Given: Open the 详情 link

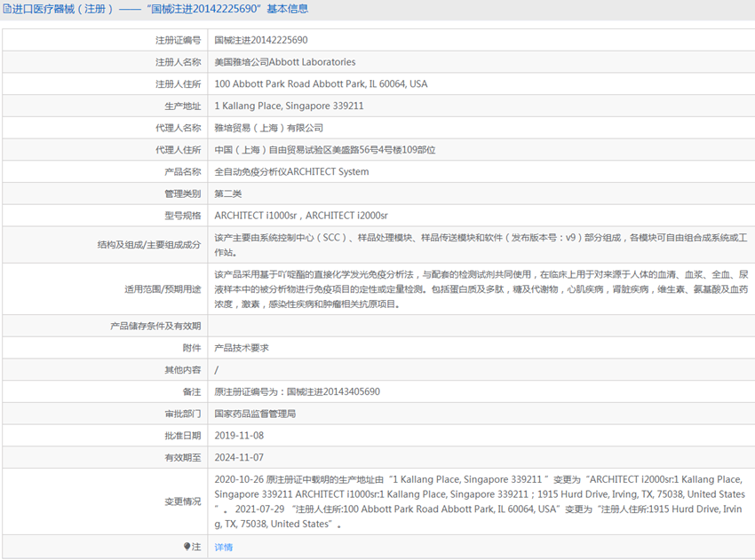Looking at the screenshot, I should (x=224, y=547).
